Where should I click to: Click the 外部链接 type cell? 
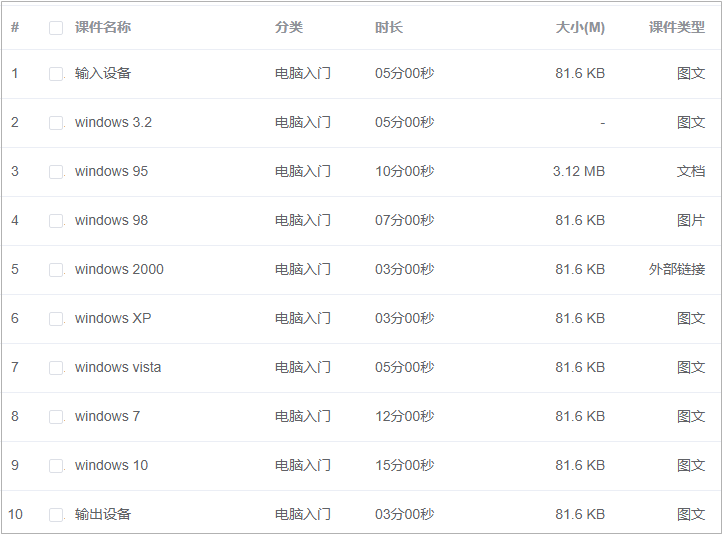point(677,269)
